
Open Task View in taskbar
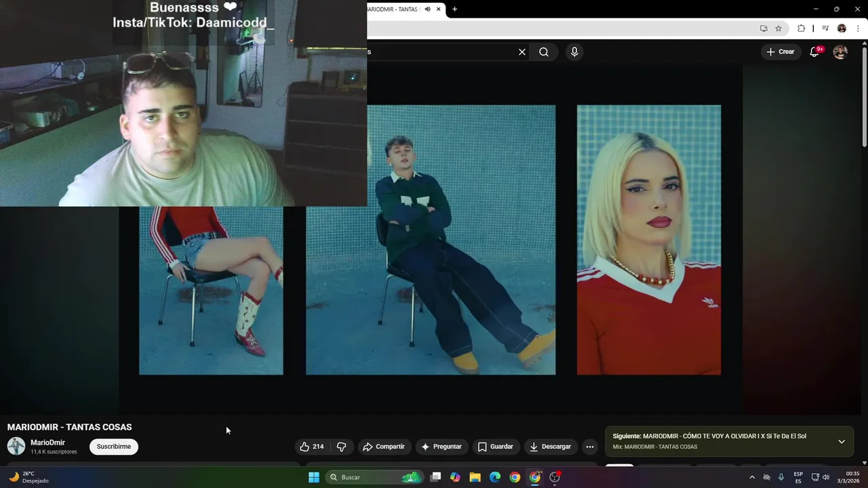pos(436,477)
